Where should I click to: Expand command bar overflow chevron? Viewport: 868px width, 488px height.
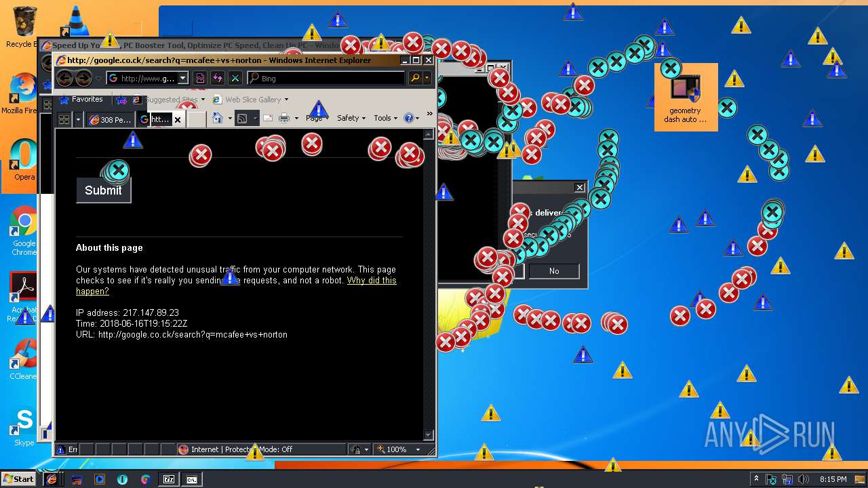429,114
